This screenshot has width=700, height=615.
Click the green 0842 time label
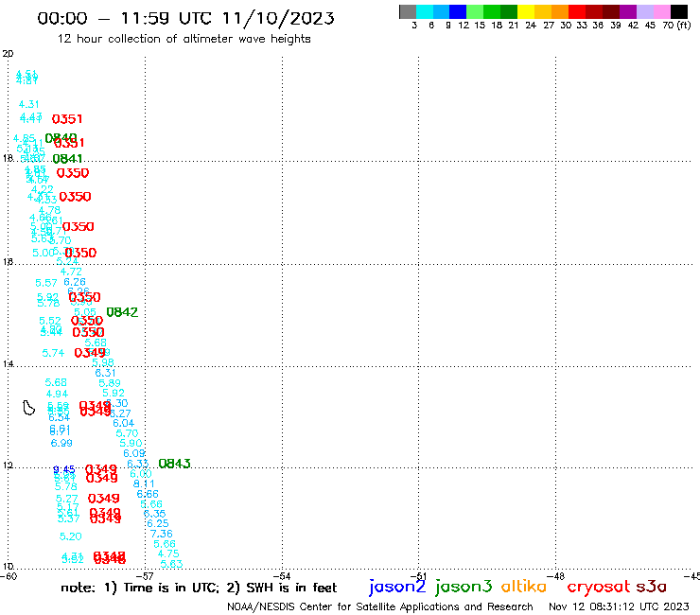pos(122,312)
